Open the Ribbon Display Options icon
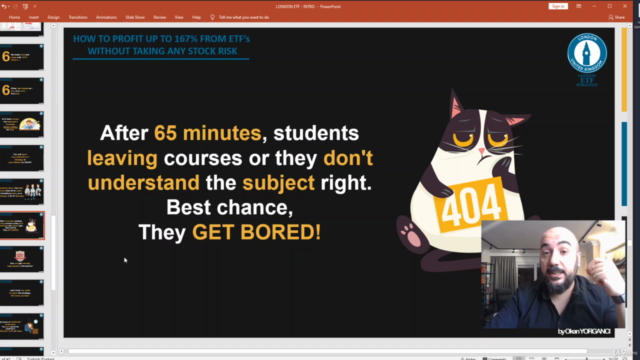 pyautogui.click(x=579, y=6)
